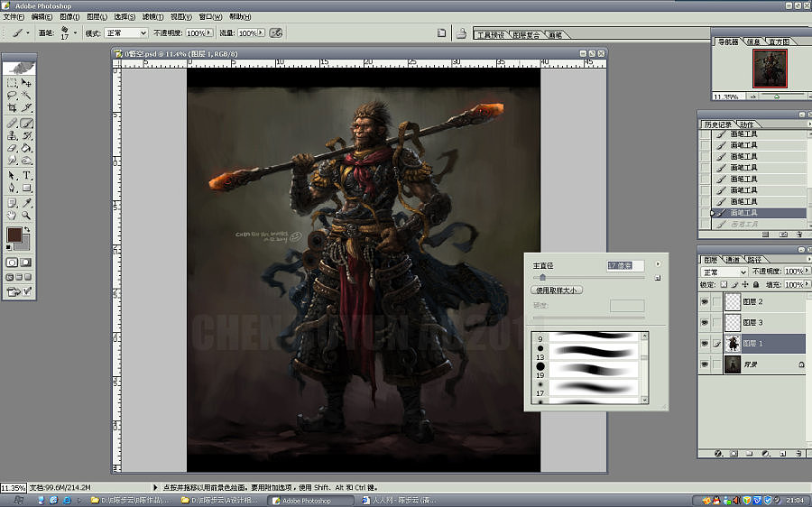Click the 使用取样大小 button
The image size is (812, 507).
557,290
